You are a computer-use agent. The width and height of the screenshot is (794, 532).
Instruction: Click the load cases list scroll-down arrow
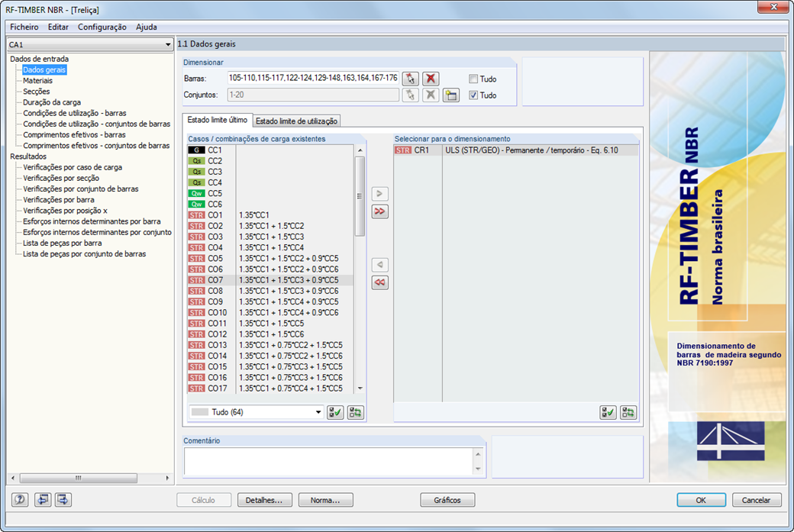(360, 389)
